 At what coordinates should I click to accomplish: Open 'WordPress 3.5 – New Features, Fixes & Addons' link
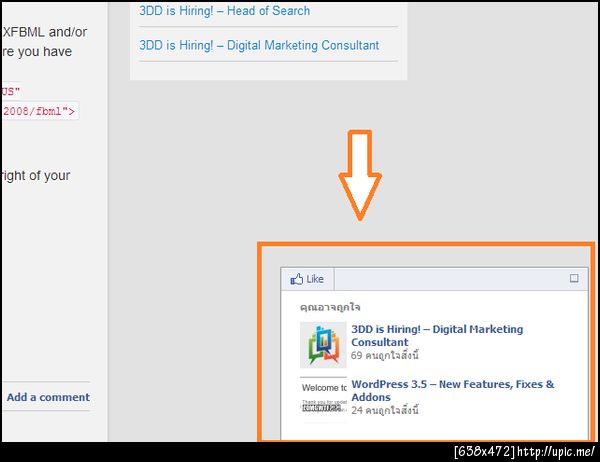(x=452, y=390)
